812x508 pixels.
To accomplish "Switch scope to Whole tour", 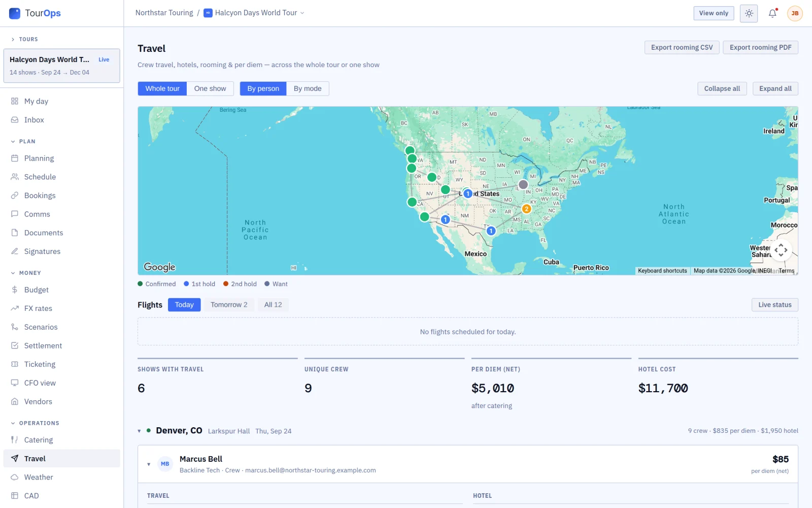I will point(162,88).
